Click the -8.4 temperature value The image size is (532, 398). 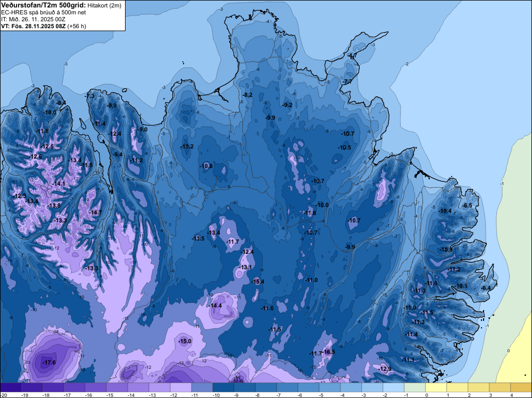[61, 103]
